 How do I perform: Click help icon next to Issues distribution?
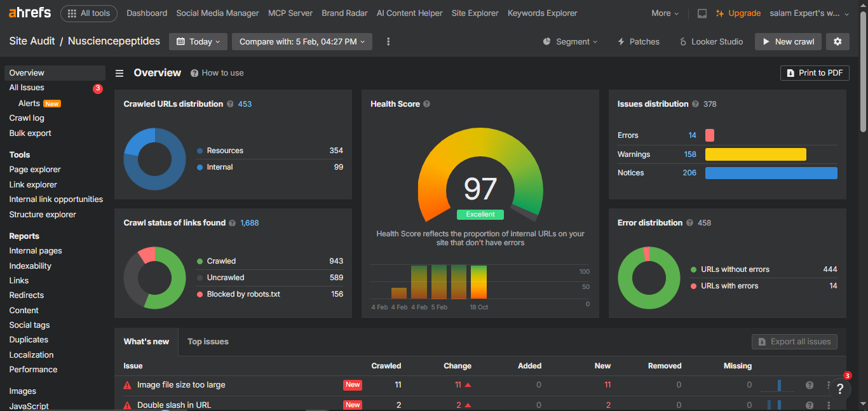[x=695, y=104]
